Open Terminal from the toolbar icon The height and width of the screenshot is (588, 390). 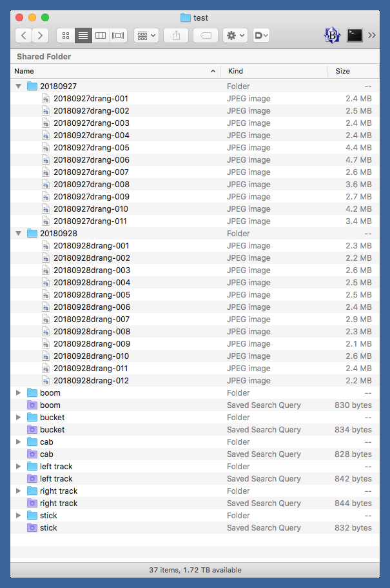tap(354, 36)
